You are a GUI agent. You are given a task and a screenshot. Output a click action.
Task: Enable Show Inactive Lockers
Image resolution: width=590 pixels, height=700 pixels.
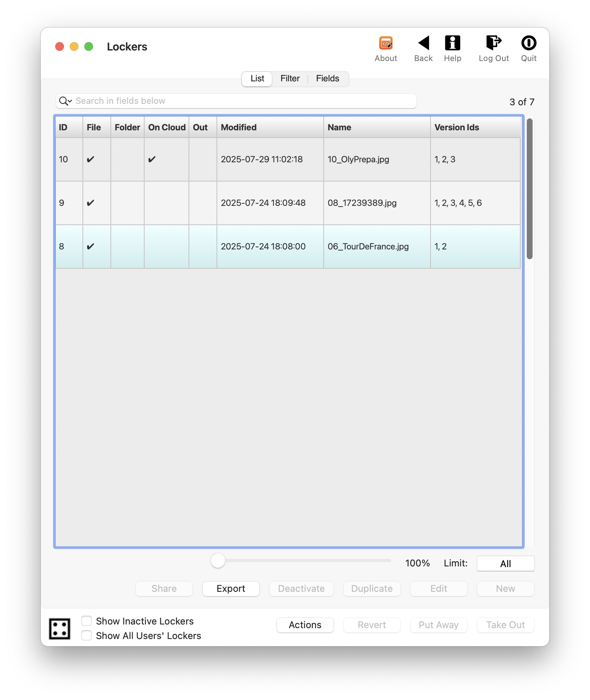pos(86,621)
